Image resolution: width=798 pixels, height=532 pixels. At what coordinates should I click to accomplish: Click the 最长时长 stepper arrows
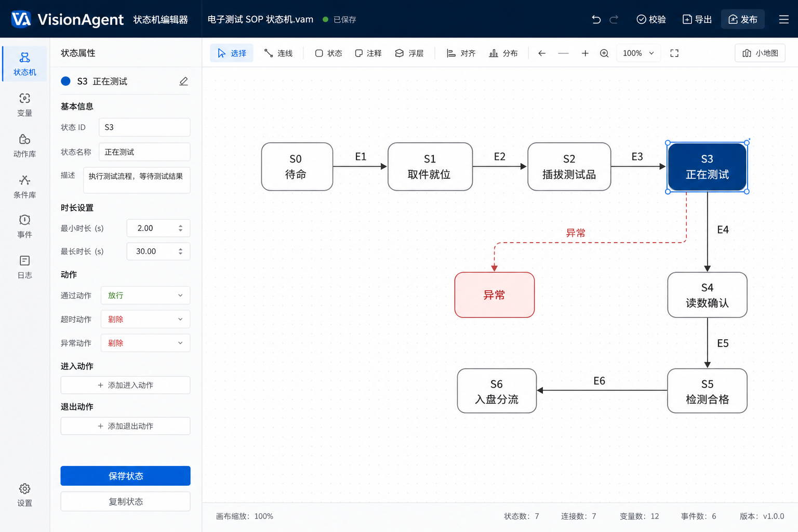pyautogui.click(x=180, y=251)
